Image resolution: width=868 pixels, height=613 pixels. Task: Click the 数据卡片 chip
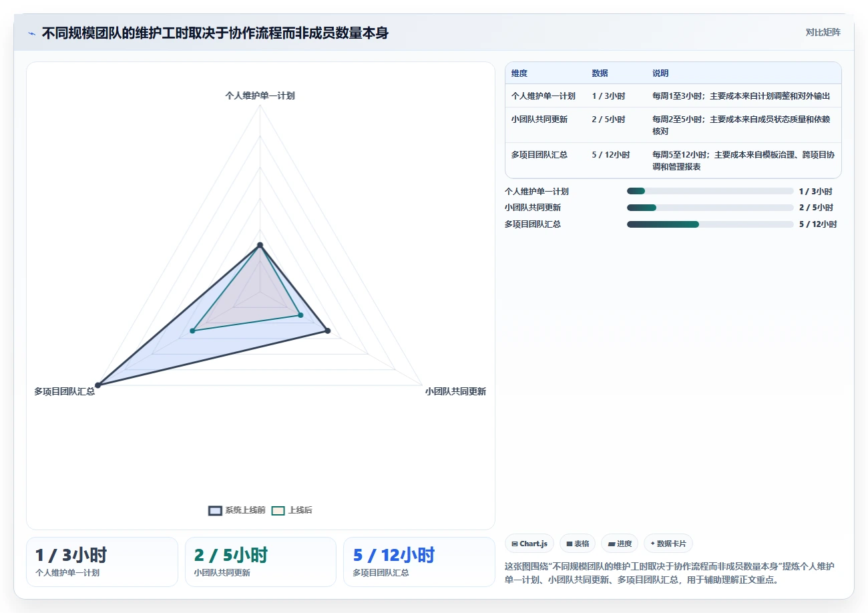[668, 544]
